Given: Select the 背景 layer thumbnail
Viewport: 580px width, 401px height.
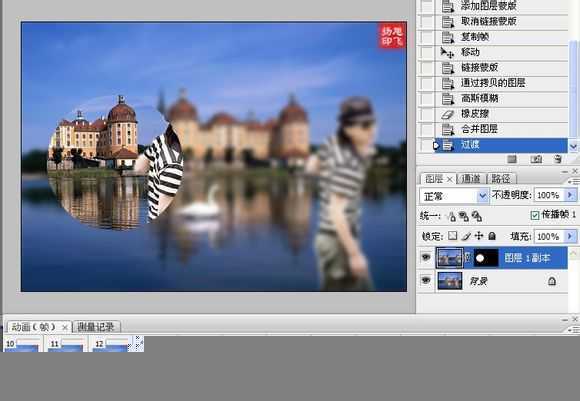Looking at the screenshot, I should click(x=450, y=281).
